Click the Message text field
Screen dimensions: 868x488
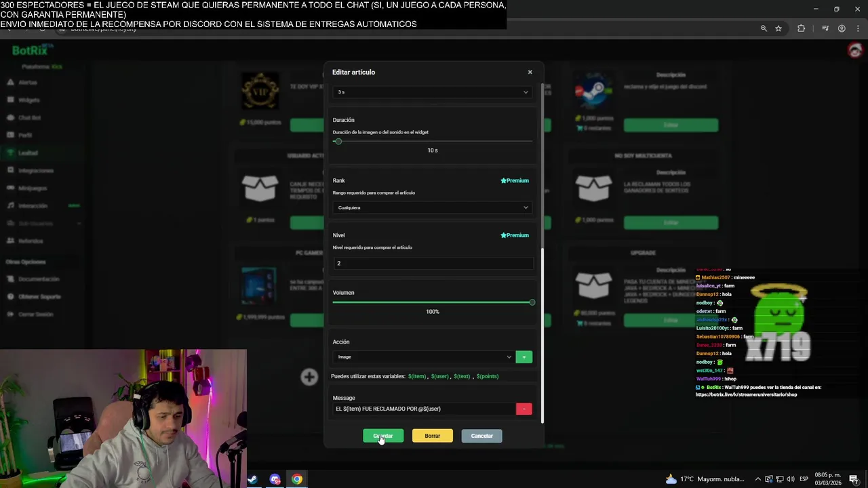point(424,409)
